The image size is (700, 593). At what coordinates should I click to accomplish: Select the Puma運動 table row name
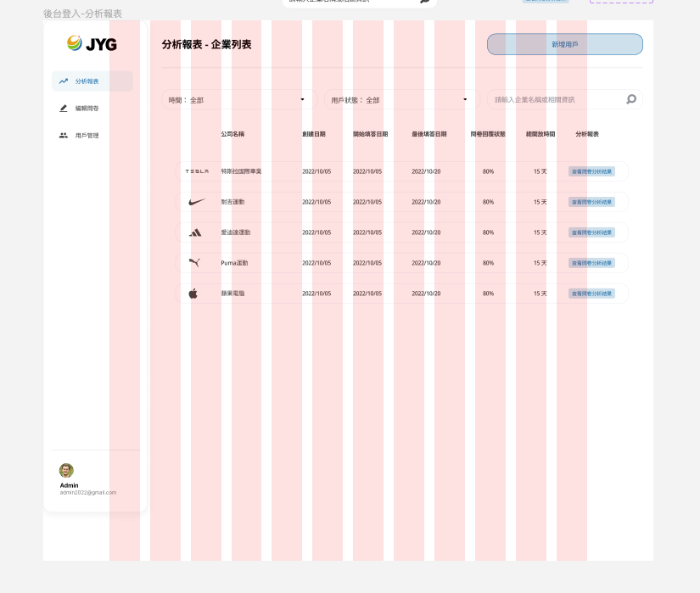(234, 263)
